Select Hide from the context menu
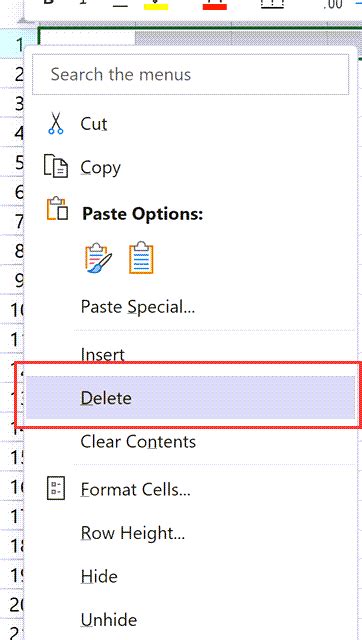The width and height of the screenshot is (362, 640). pos(99,576)
